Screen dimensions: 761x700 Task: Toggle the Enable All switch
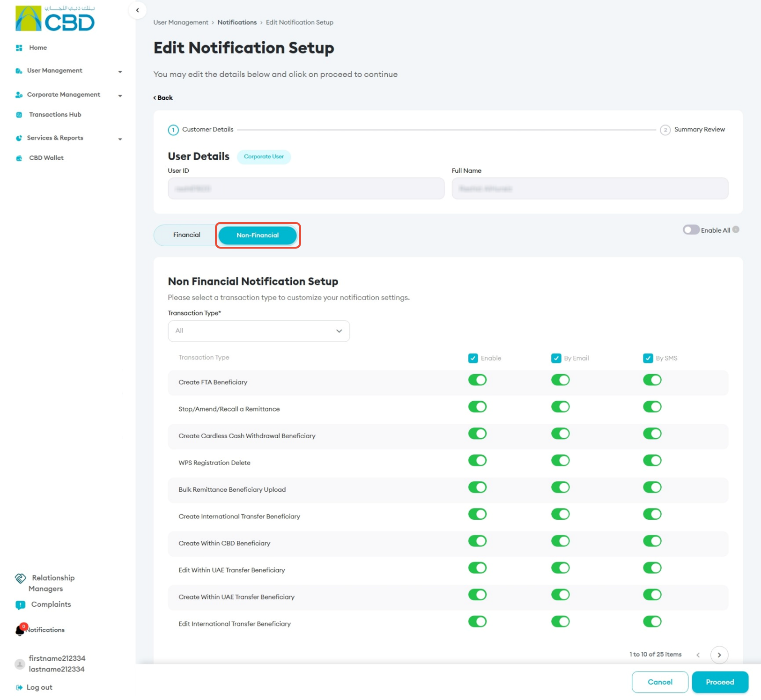(x=691, y=230)
